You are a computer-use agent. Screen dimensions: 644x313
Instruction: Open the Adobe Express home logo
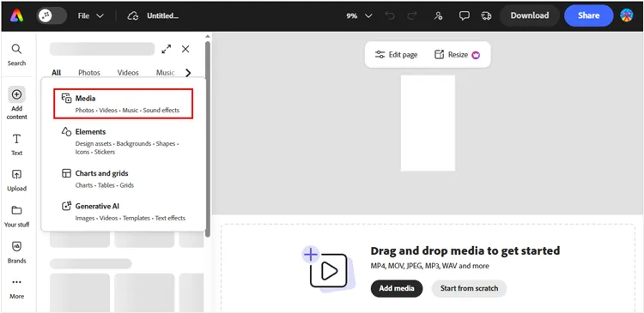pyautogui.click(x=17, y=15)
